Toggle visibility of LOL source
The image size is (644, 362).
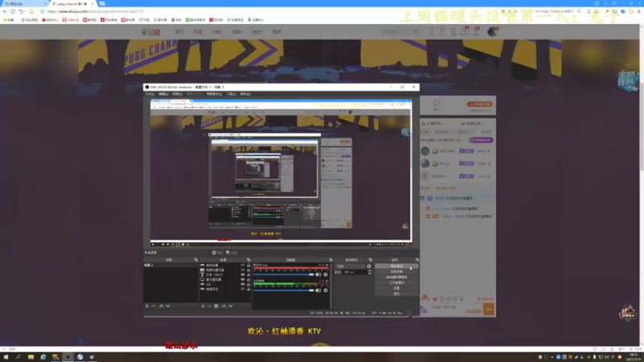(243, 284)
